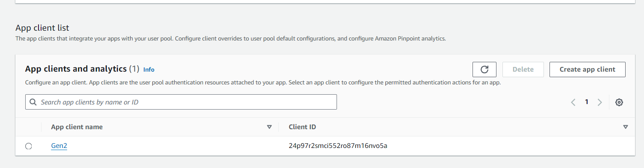
Task: Click Create app client button
Action: click(x=587, y=70)
